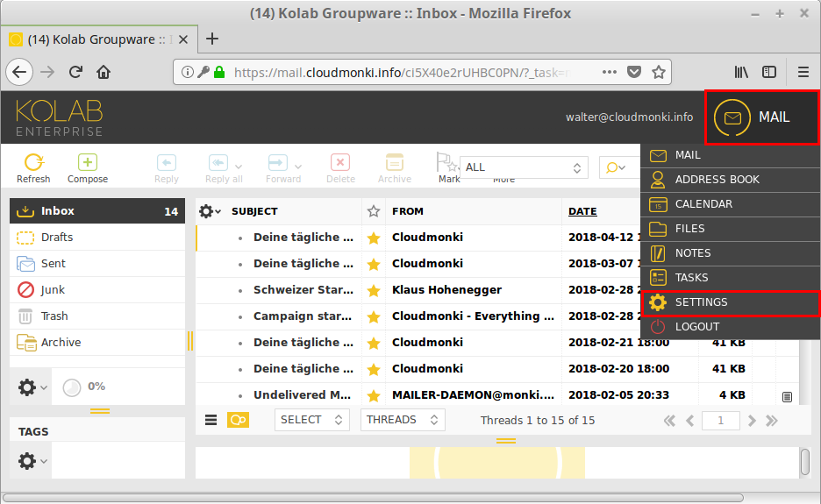Screen dimensions: 821x504
Task: Click the Firefox address bar URL
Action: (x=401, y=72)
